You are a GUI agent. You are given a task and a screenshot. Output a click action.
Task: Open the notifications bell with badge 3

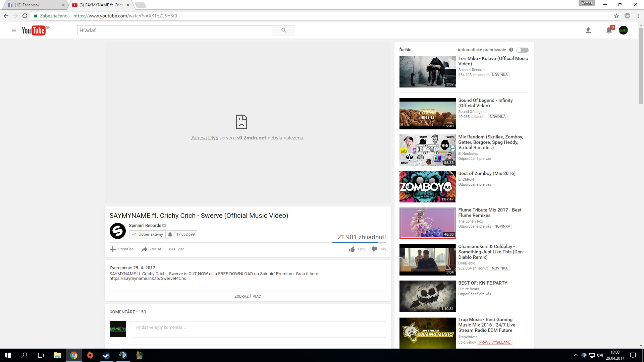click(609, 31)
